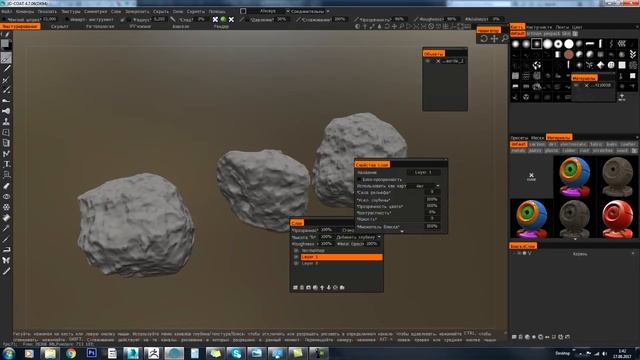Select the stamp clone tool in left toolbar

tap(6, 122)
